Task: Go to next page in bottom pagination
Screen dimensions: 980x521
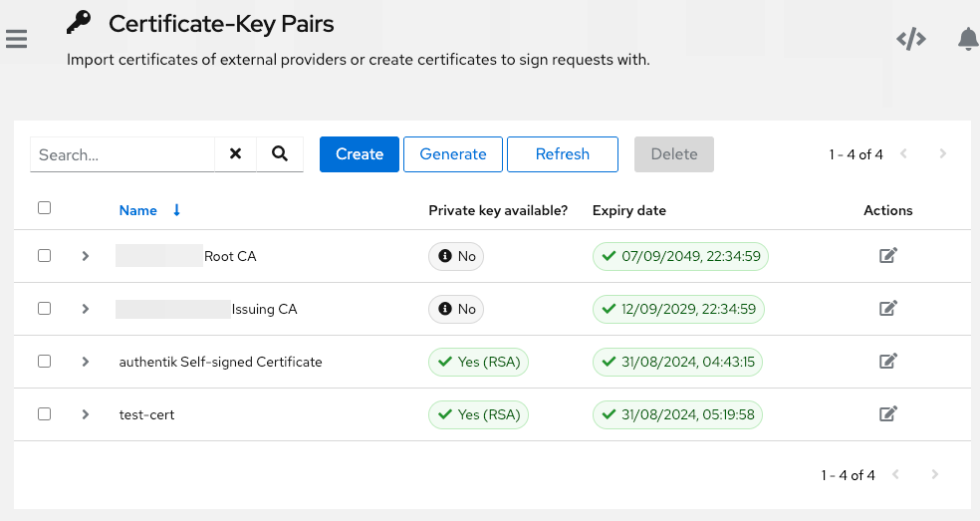Action: tap(934, 475)
